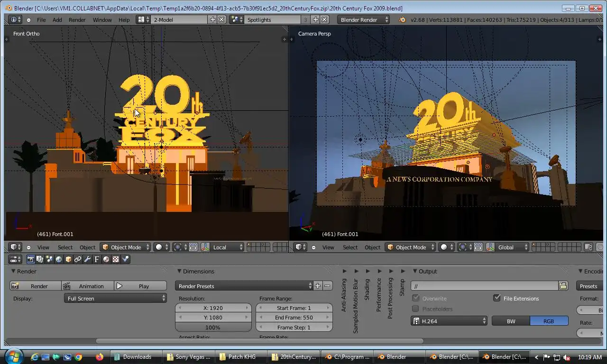The width and height of the screenshot is (607, 364).
Task: Open right viewport 3D View editor type icon
Action: click(x=300, y=247)
